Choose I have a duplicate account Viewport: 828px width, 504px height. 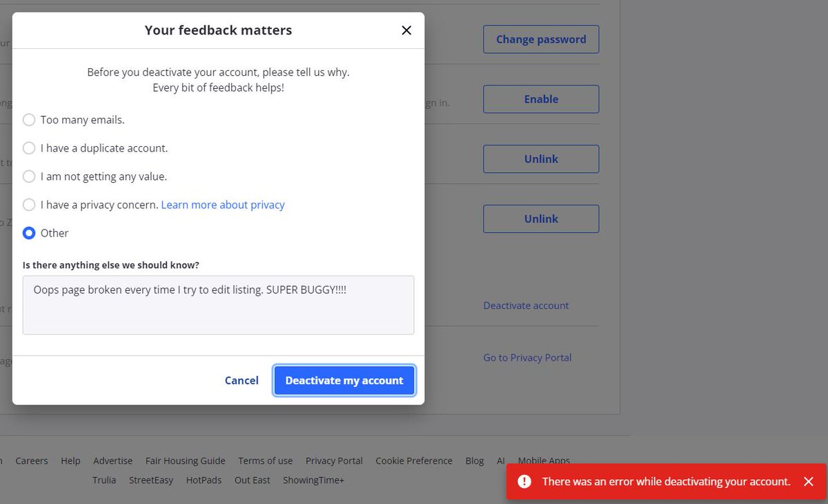[x=29, y=148]
